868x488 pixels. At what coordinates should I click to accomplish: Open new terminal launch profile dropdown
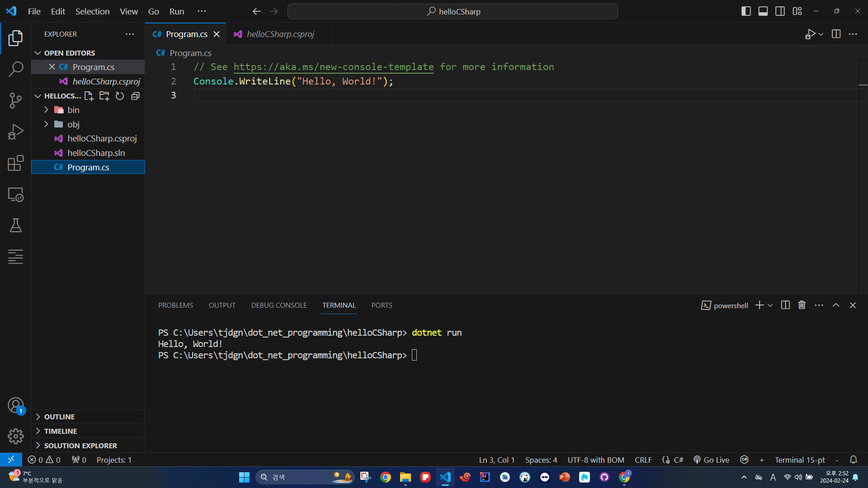pyautogui.click(x=770, y=305)
